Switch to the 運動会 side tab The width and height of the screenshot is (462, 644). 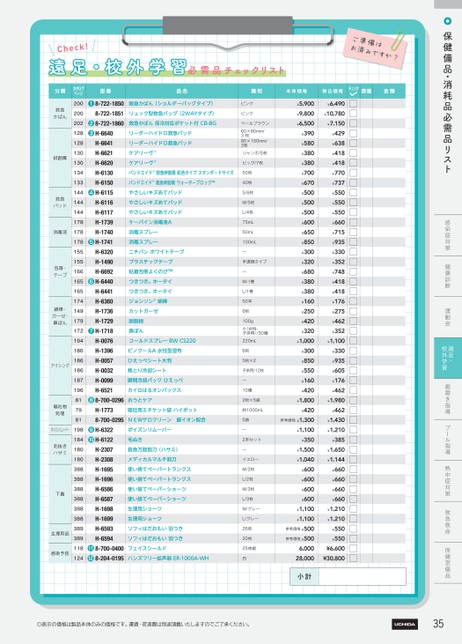tap(448, 317)
